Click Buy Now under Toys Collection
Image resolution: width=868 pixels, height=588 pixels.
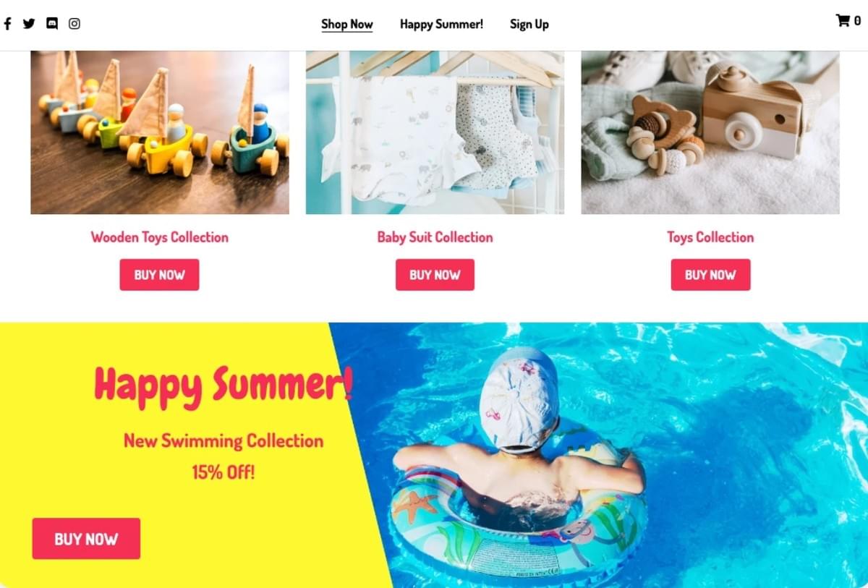[x=710, y=275]
